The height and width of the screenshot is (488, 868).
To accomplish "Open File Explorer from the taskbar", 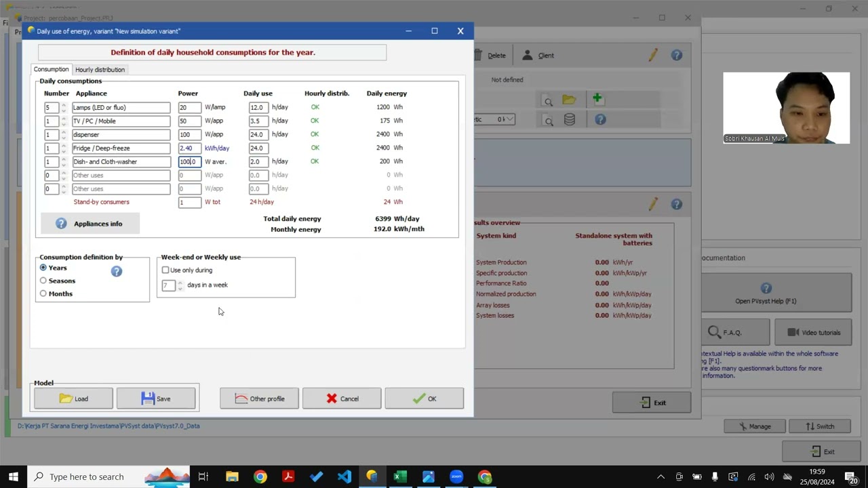I will pos(232,476).
